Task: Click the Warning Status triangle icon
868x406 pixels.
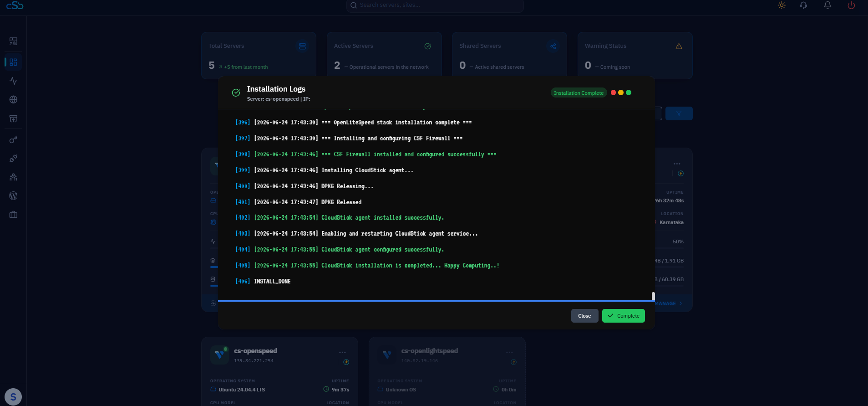Action: tap(679, 46)
